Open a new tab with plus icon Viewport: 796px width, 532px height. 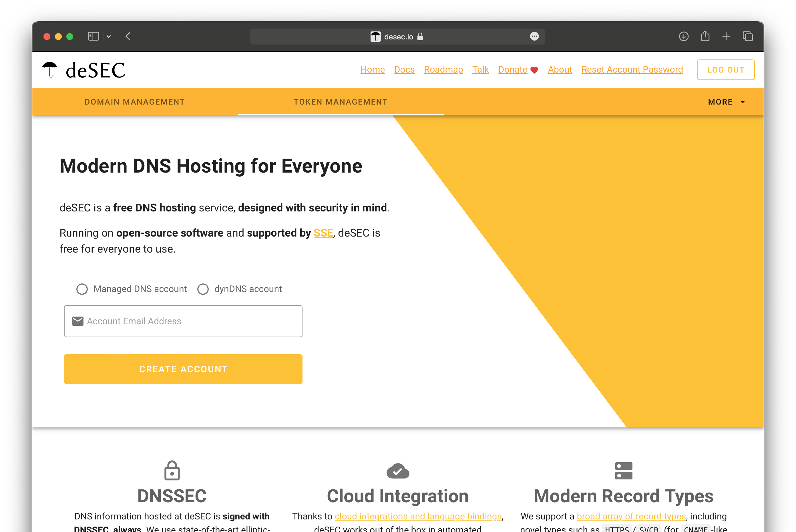tap(726, 36)
